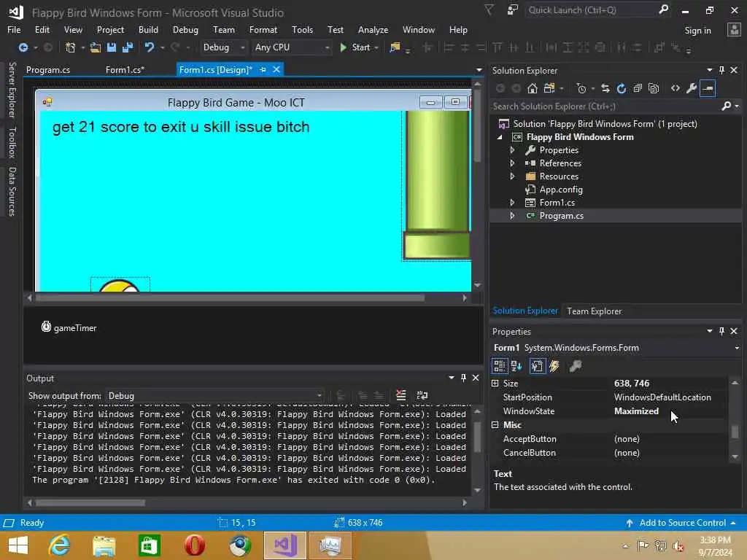Click Sync with Active Document icon

tap(605, 88)
